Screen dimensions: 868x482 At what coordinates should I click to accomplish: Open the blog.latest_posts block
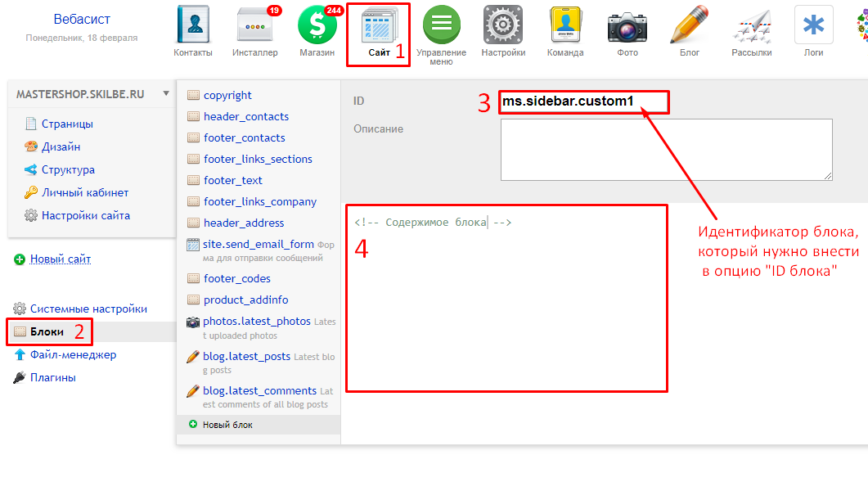[x=246, y=356]
